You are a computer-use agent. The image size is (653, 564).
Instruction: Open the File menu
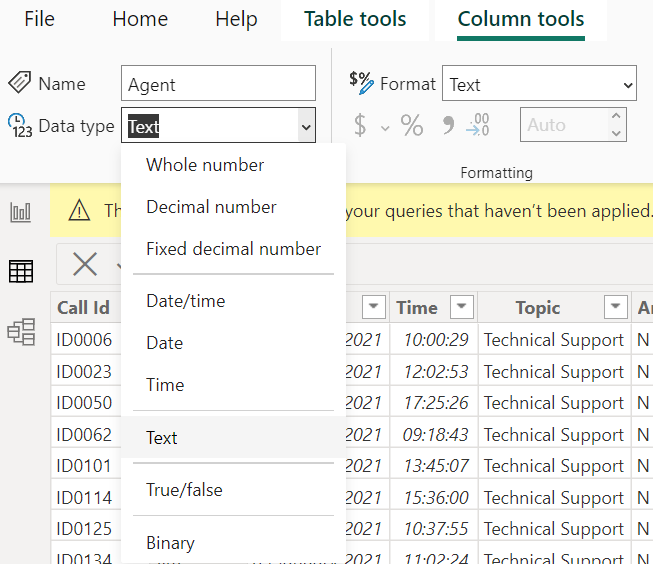tap(39, 19)
